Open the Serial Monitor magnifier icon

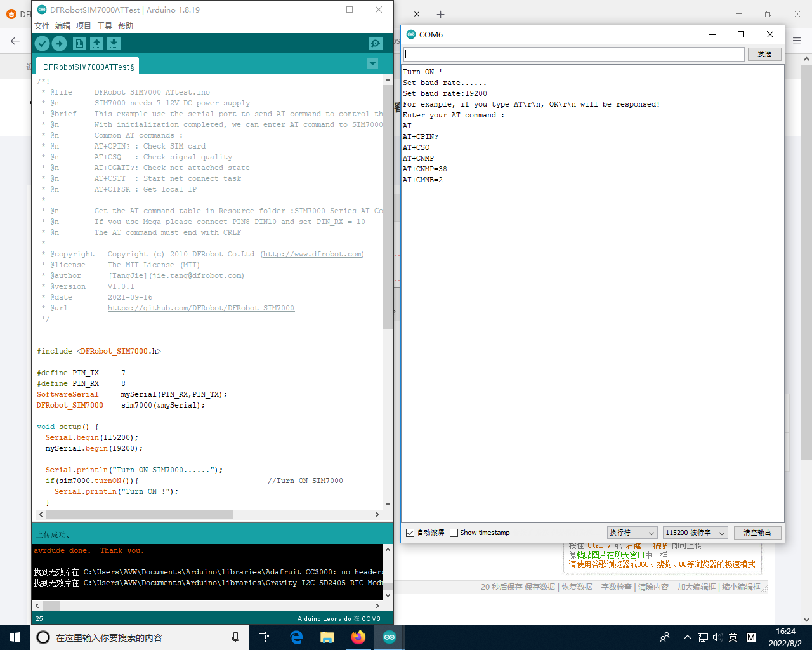[x=376, y=43]
